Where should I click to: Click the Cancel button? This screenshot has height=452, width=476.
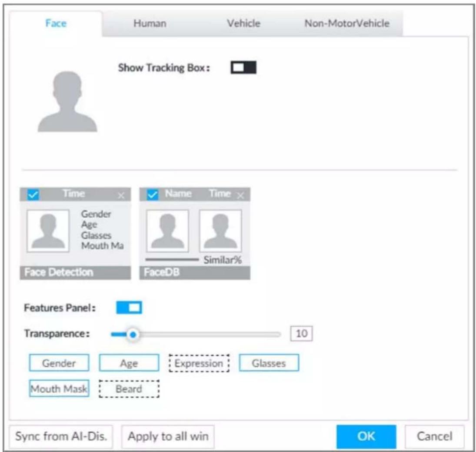[434, 436]
